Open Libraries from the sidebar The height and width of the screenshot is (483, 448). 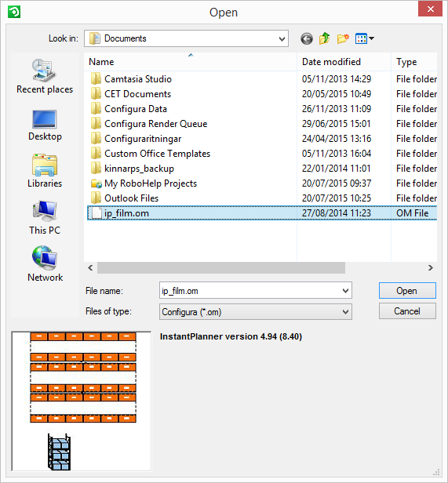45,171
